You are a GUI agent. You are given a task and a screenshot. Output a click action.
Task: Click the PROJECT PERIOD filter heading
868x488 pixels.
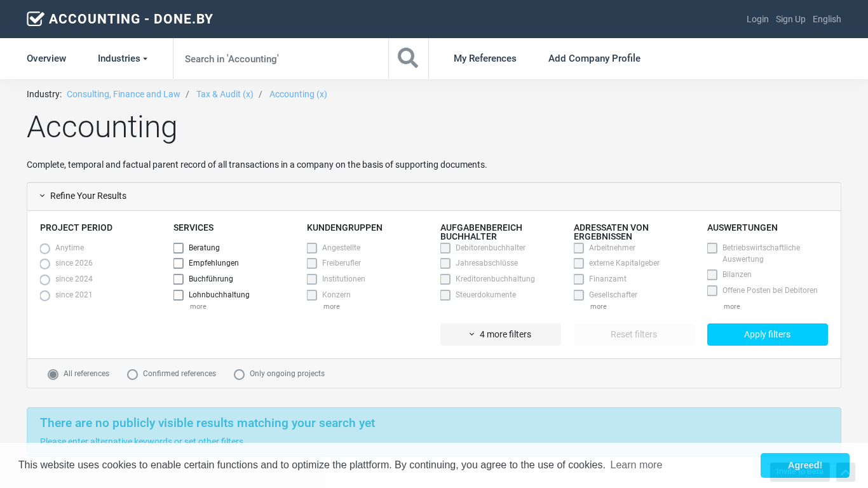point(76,227)
